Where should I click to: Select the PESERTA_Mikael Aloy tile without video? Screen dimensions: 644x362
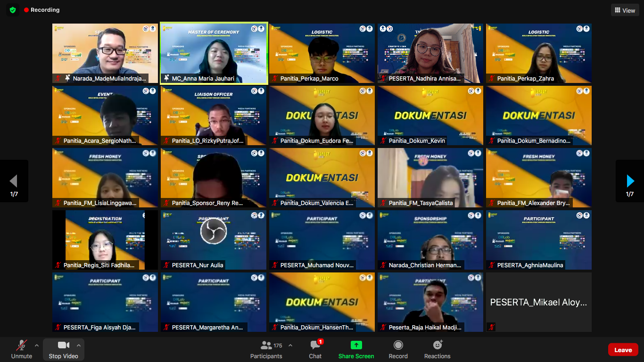tap(539, 302)
